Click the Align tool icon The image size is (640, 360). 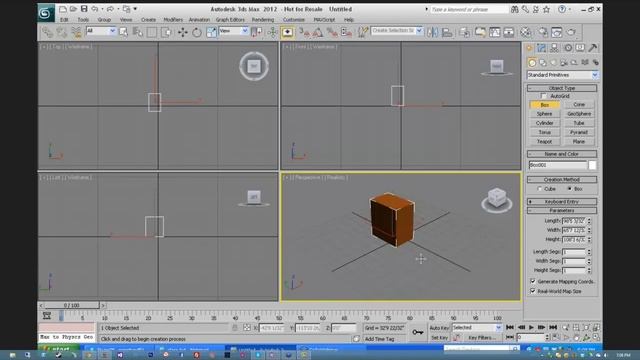(447, 32)
